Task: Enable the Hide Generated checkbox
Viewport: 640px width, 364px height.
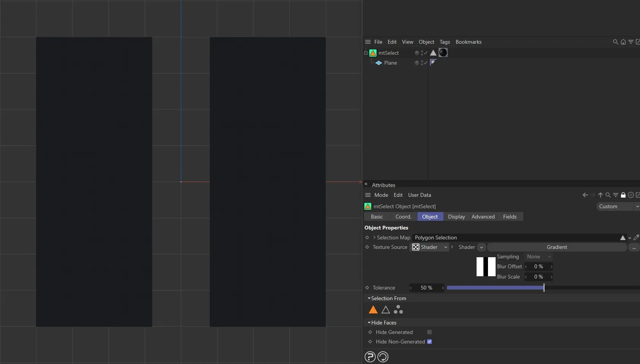Action: pos(429,332)
